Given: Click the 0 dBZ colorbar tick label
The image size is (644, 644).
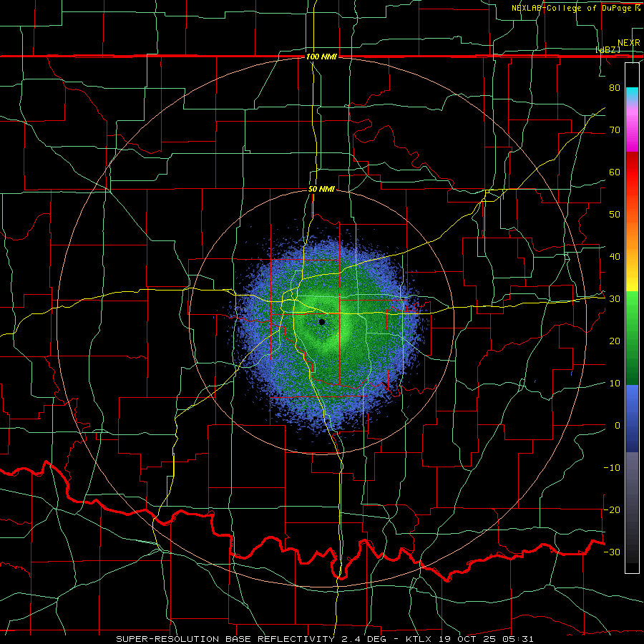Looking at the screenshot, I should (618, 426).
